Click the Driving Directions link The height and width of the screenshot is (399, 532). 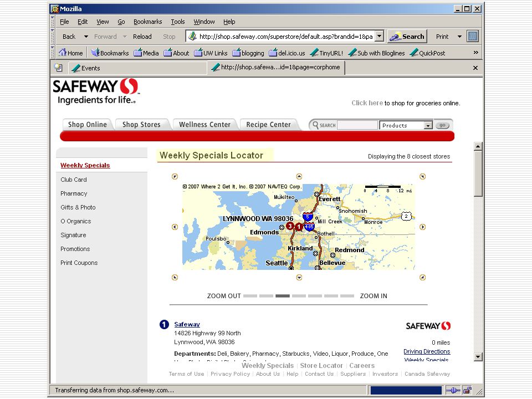[x=427, y=351]
